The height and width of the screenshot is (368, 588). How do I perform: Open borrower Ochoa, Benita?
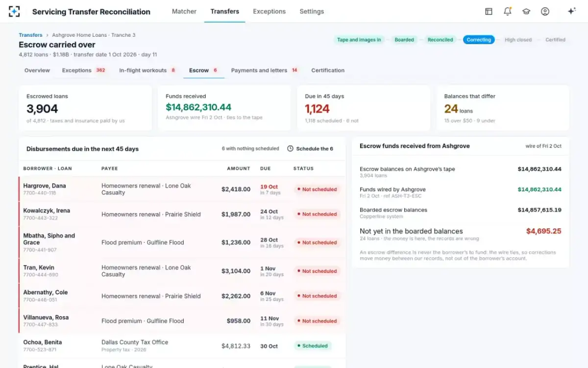pos(43,342)
